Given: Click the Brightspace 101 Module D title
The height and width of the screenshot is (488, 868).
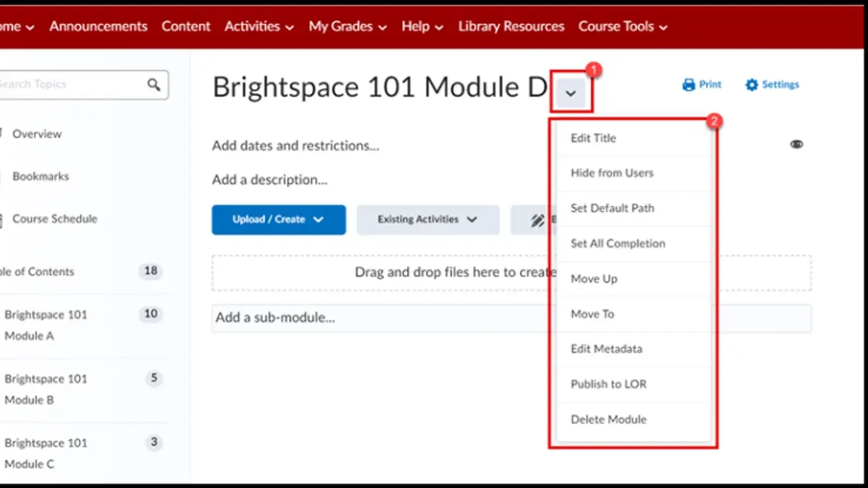Looking at the screenshot, I should pyautogui.click(x=380, y=87).
